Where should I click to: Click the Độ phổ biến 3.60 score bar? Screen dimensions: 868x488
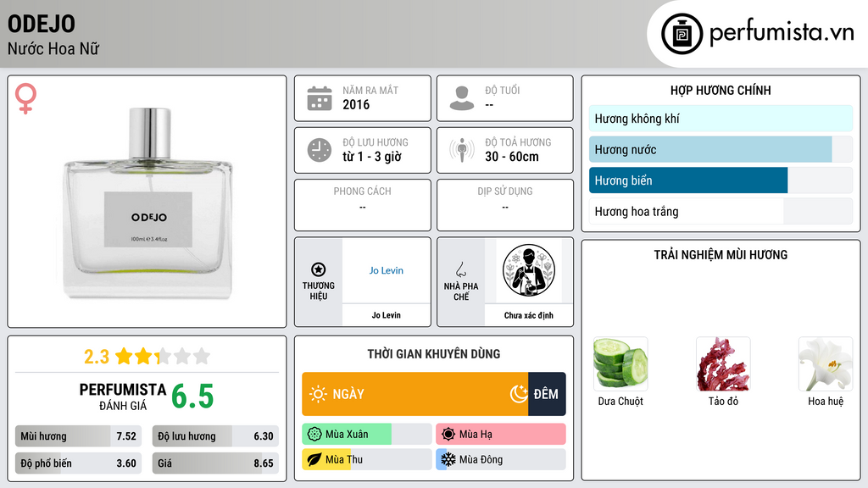(79, 463)
